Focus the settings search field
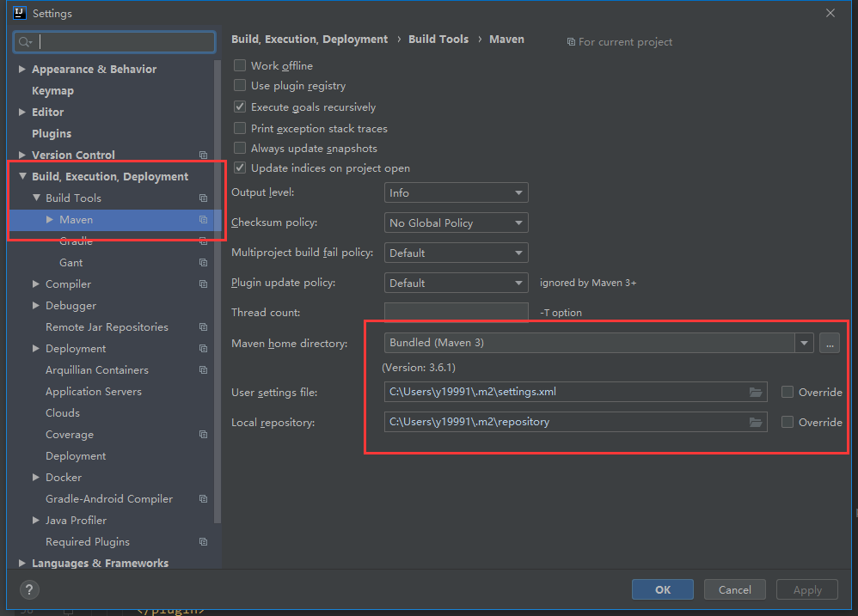The height and width of the screenshot is (616, 858). [x=114, y=42]
